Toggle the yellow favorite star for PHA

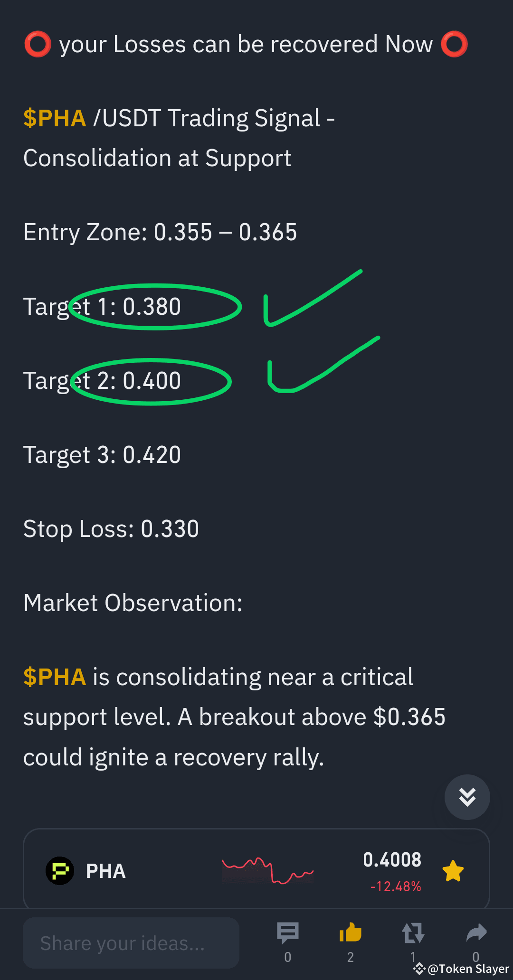click(453, 870)
